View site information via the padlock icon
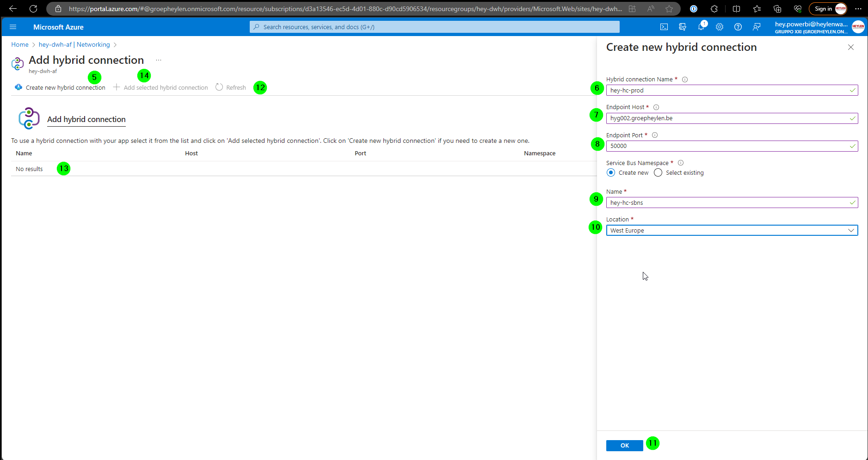 [x=58, y=8]
